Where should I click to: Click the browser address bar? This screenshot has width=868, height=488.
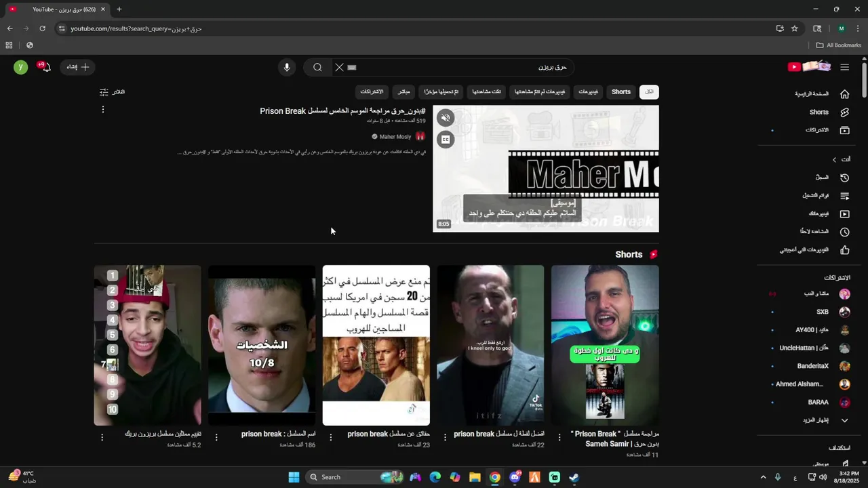pyautogui.click(x=414, y=28)
